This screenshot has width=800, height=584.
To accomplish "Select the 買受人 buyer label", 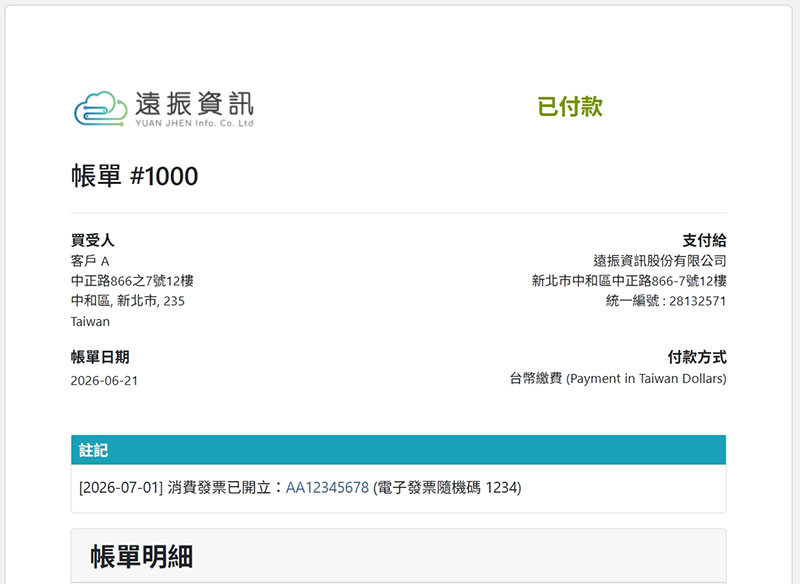I will pyautogui.click(x=92, y=240).
